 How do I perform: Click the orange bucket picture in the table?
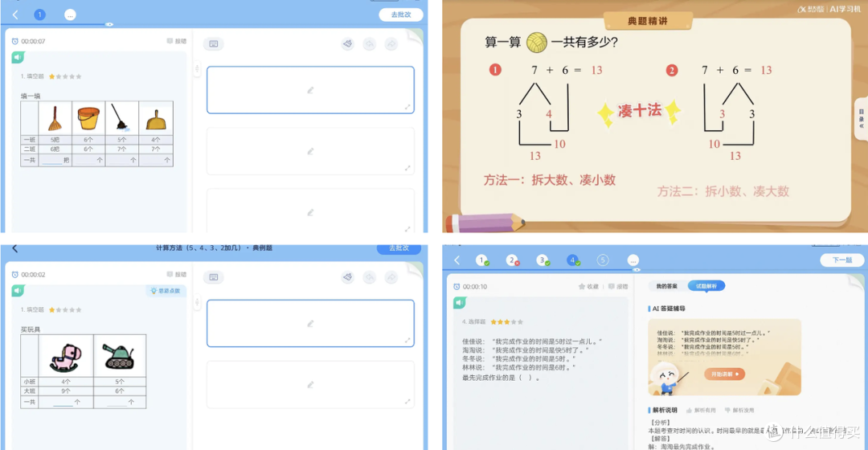[88, 118]
